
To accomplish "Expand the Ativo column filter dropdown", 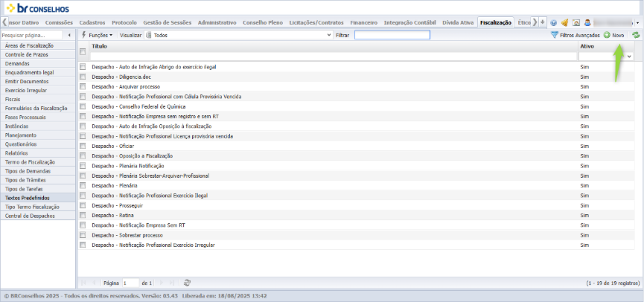I will [x=630, y=57].
